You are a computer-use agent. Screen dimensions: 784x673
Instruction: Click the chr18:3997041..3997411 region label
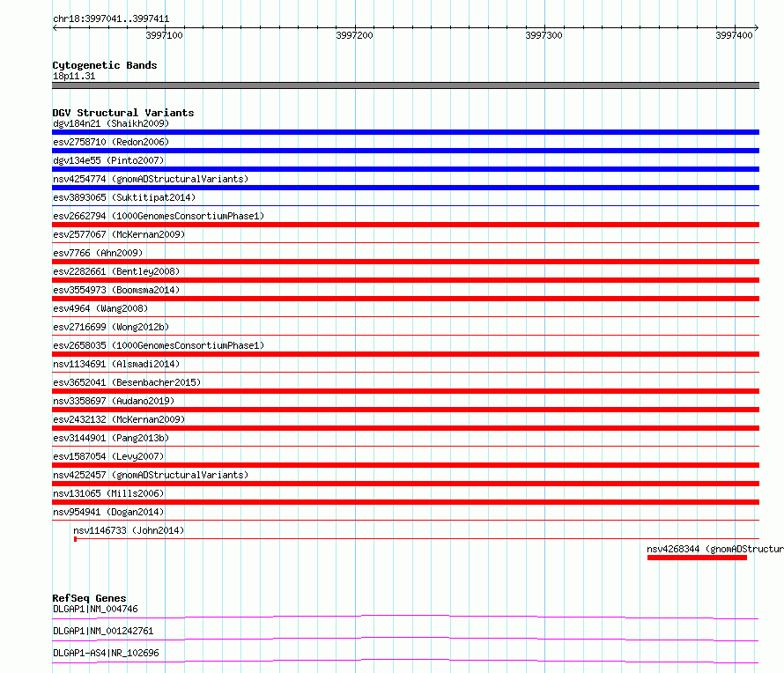click(111, 18)
